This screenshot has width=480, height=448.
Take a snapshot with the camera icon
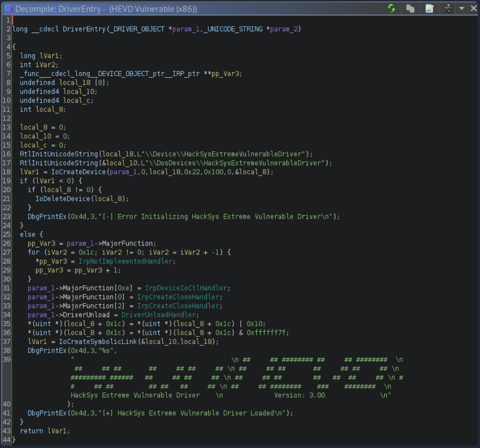(x=448, y=8)
